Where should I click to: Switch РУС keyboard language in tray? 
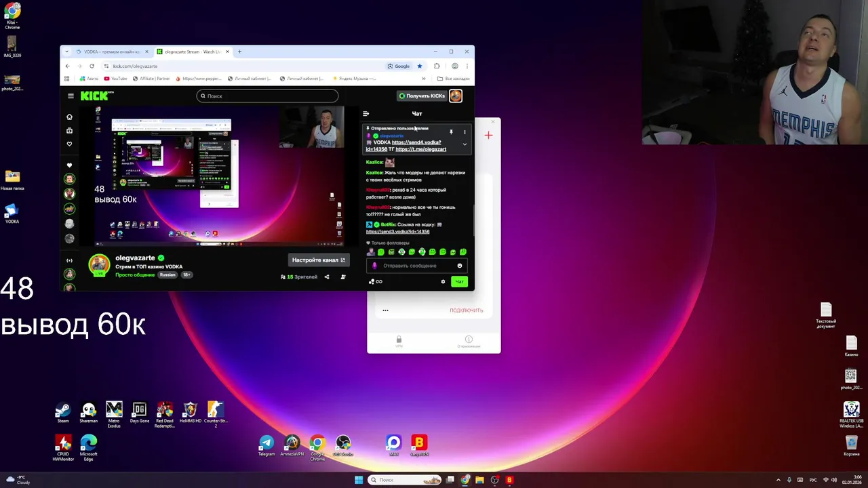coord(813,480)
